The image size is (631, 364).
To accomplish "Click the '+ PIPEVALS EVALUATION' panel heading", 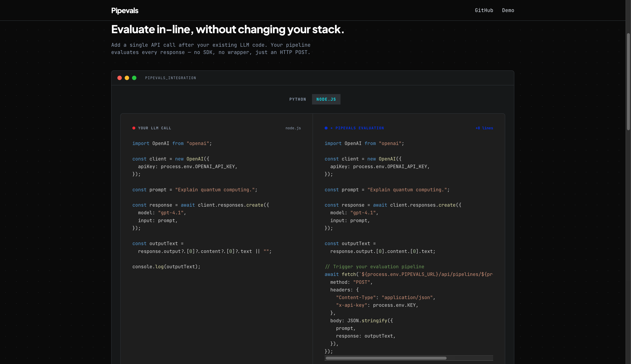I will pyautogui.click(x=357, y=128).
